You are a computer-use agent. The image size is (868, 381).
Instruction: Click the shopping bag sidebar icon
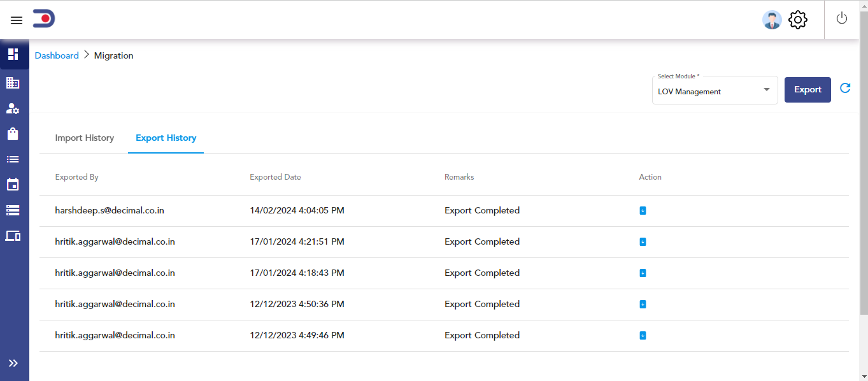[13, 134]
